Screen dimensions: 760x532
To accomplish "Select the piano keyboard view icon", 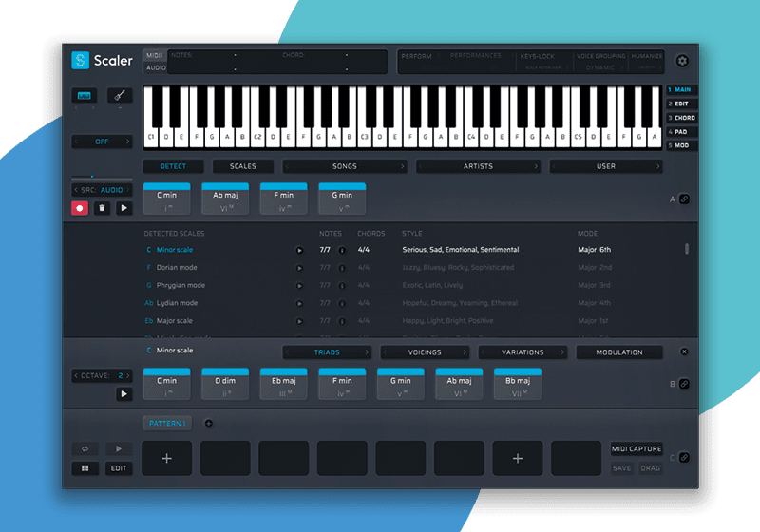I will coord(85,95).
